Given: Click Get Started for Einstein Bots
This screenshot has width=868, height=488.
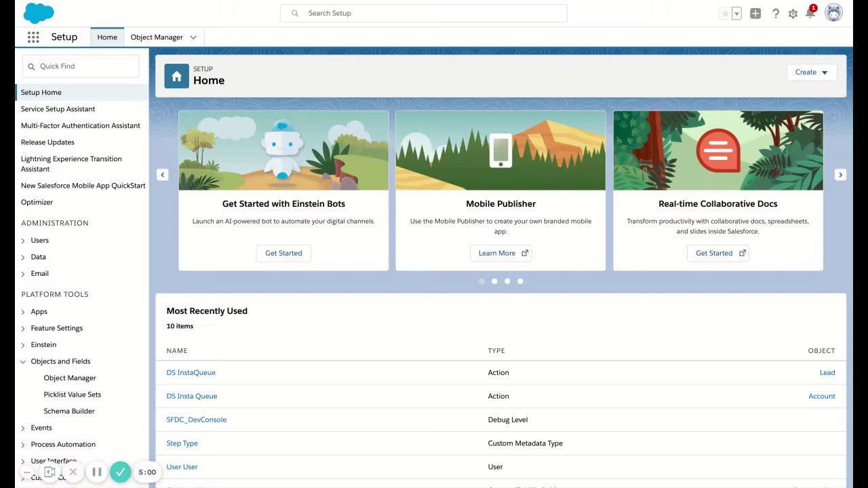Looking at the screenshot, I should tap(283, 253).
